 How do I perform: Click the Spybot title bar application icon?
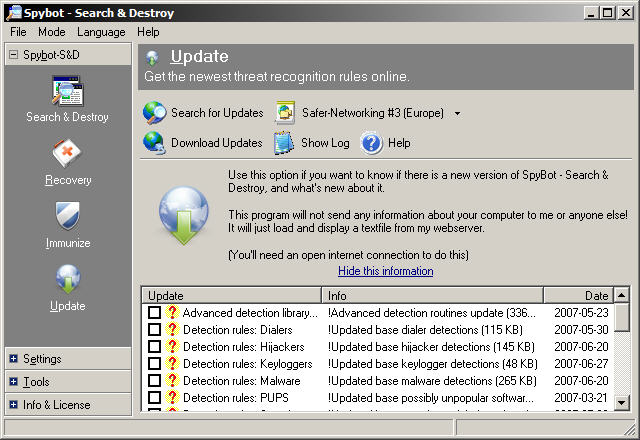point(14,13)
